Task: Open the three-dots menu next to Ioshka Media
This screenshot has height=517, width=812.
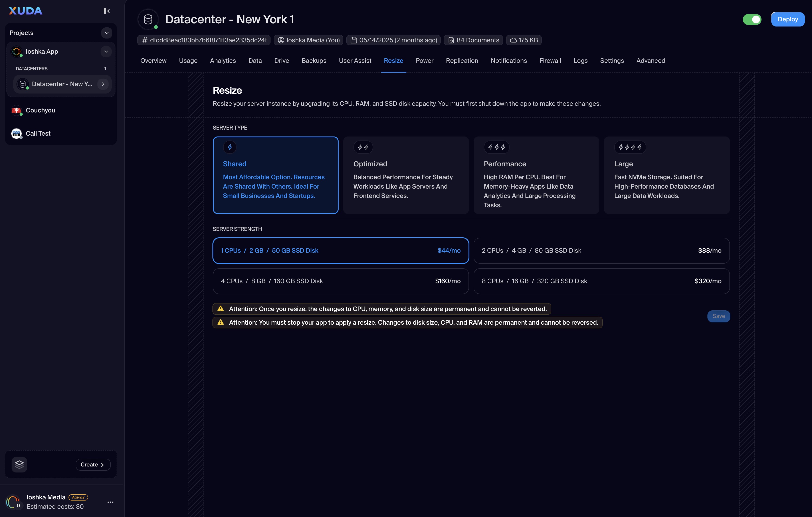Action: click(110, 502)
